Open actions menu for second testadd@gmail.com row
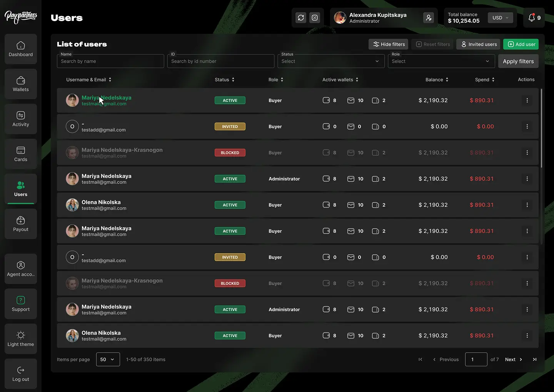The height and width of the screenshot is (392, 554). pyautogui.click(x=527, y=257)
